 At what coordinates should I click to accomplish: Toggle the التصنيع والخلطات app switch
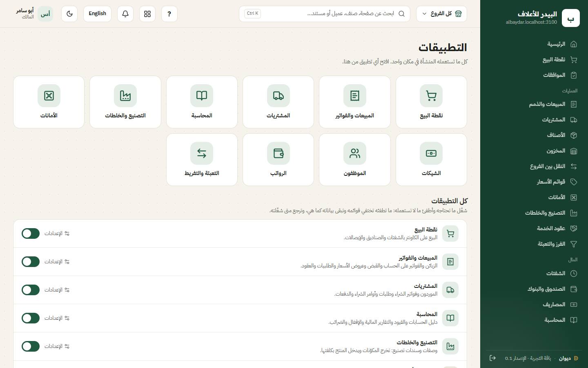[31, 346]
